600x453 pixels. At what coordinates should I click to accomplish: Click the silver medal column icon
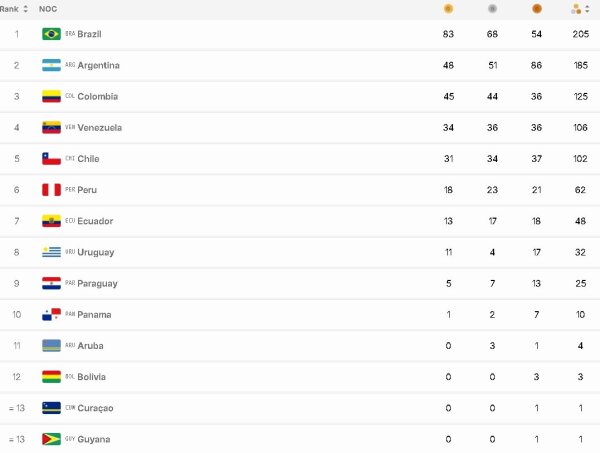pos(492,8)
